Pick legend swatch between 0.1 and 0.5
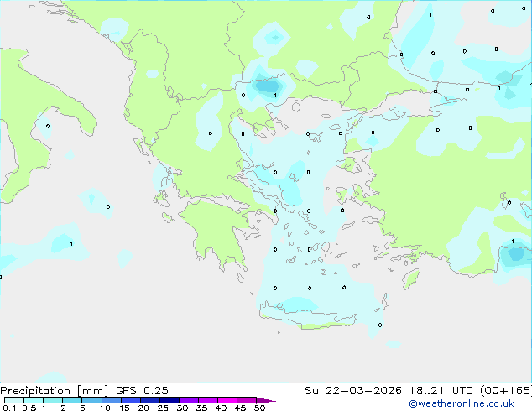The height and width of the screenshot is (411, 532). point(14,400)
